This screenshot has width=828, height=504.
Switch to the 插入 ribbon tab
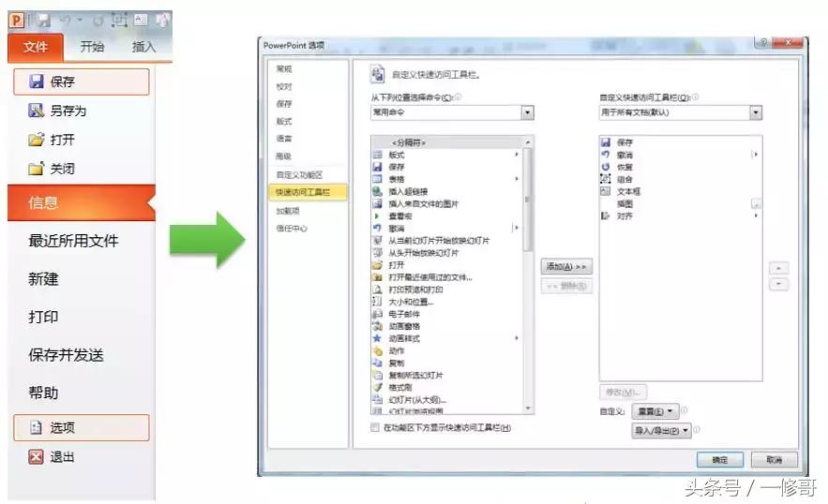pyautogui.click(x=143, y=47)
